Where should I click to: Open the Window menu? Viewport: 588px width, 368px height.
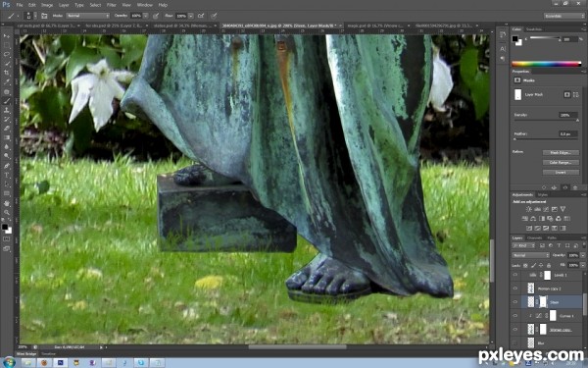click(x=144, y=5)
